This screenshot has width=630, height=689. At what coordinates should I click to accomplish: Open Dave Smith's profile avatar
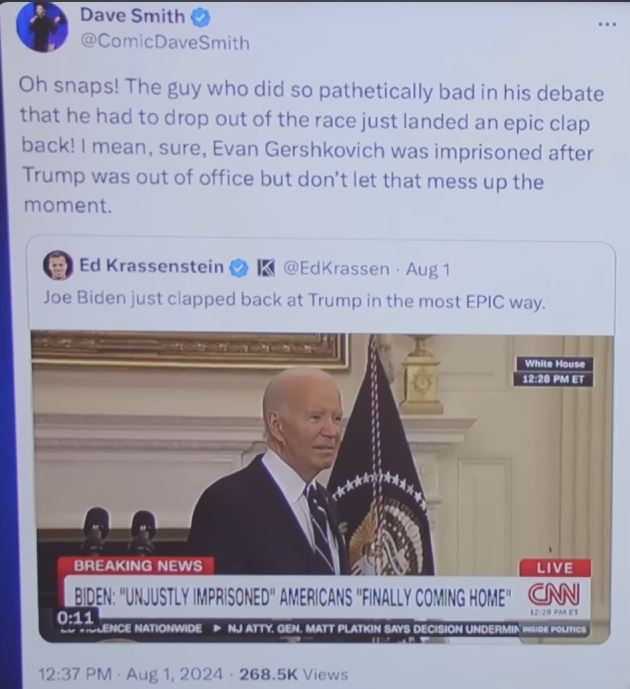click(x=42, y=26)
